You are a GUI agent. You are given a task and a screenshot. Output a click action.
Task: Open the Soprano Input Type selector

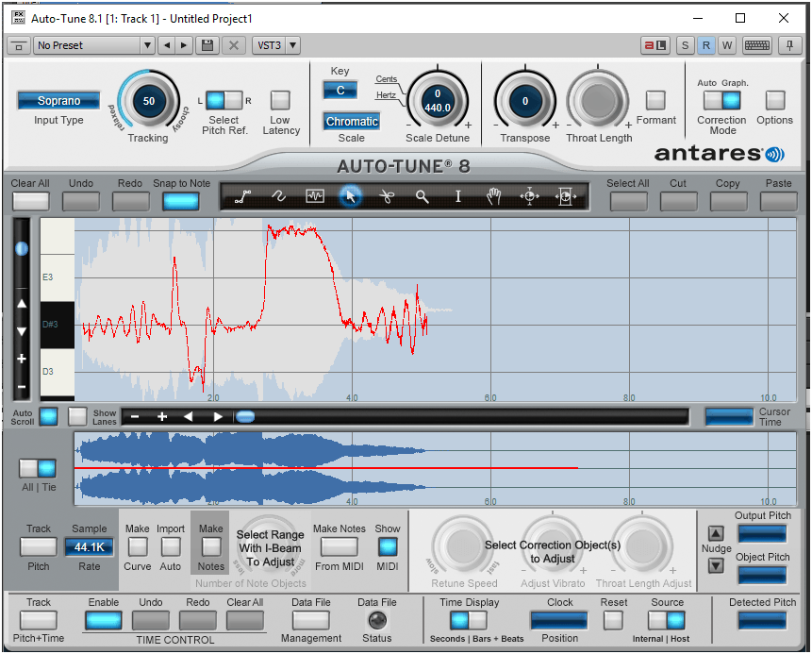click(58, 101)
